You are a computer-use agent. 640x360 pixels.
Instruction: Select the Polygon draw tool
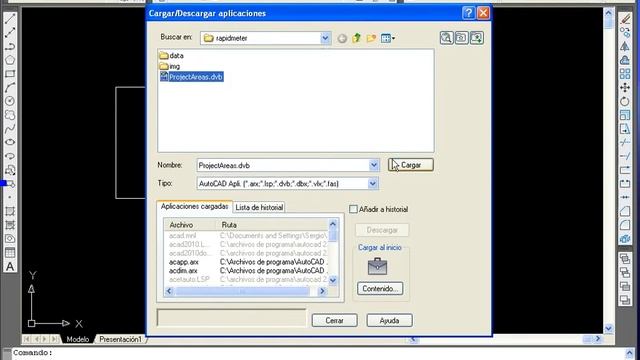pos(10,60)
